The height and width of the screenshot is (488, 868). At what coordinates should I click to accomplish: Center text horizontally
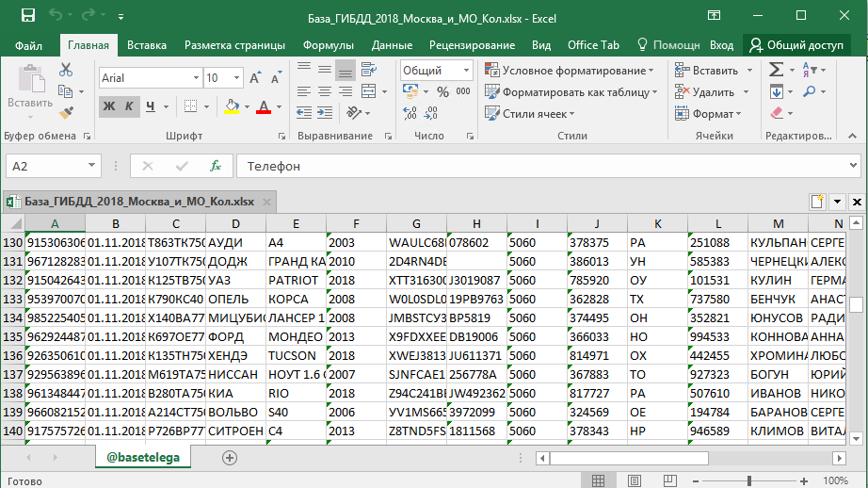(325, 91)
